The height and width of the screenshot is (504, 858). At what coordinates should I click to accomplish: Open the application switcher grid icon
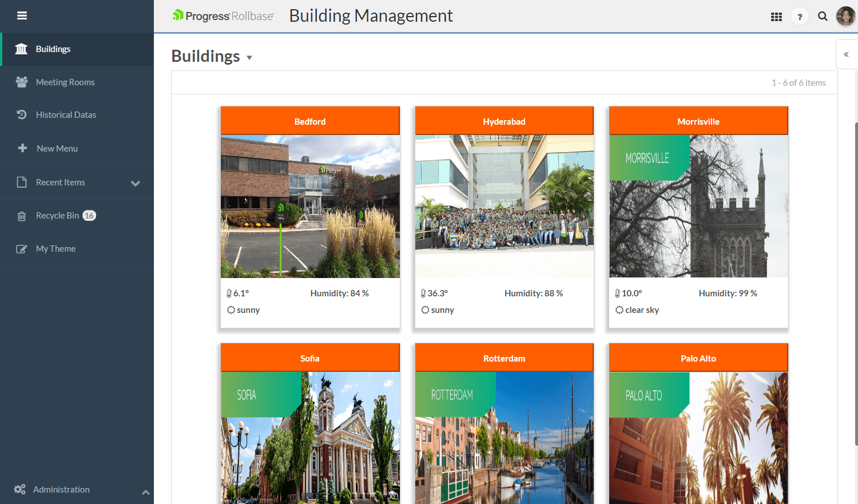(776, 17)
